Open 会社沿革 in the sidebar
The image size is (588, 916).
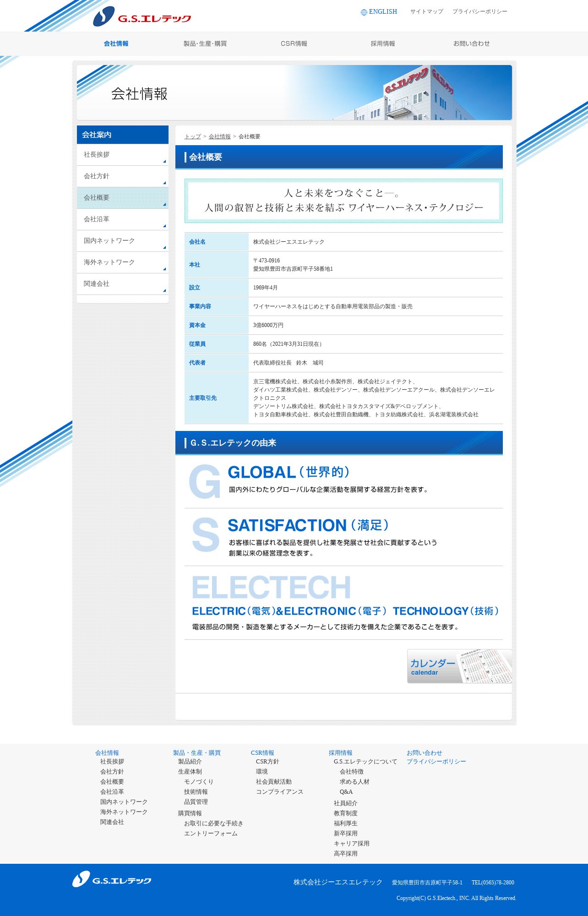(x=123, y=219)
